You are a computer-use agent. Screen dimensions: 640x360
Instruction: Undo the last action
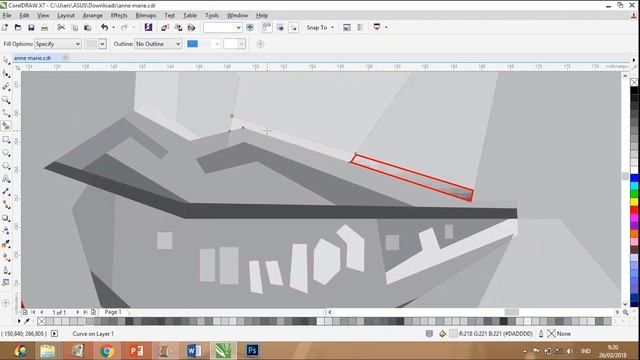click(x=104, y=27)
